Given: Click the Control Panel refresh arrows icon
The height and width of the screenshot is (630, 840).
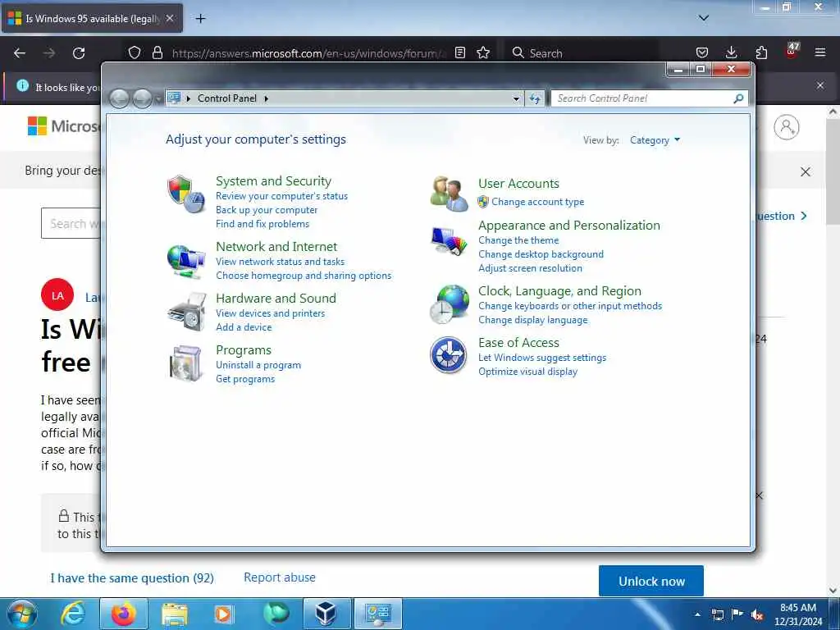Looking at the screenshot, I should [535, 98].
